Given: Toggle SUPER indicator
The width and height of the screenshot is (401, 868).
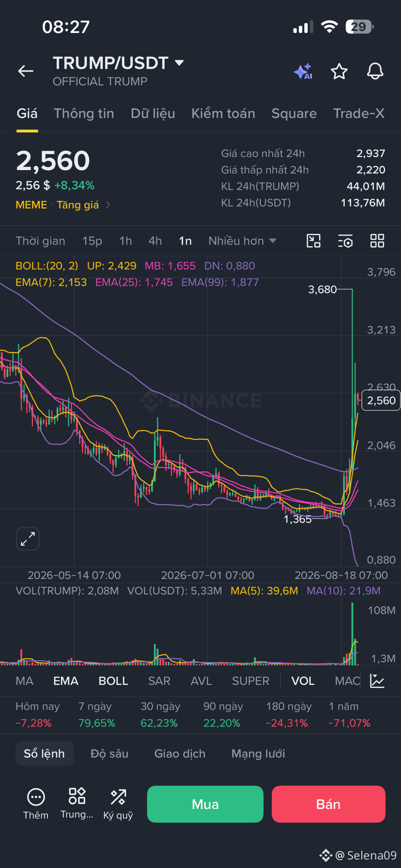Looking at the screenshot, I should pyautogui.click(x=251, y=681).
